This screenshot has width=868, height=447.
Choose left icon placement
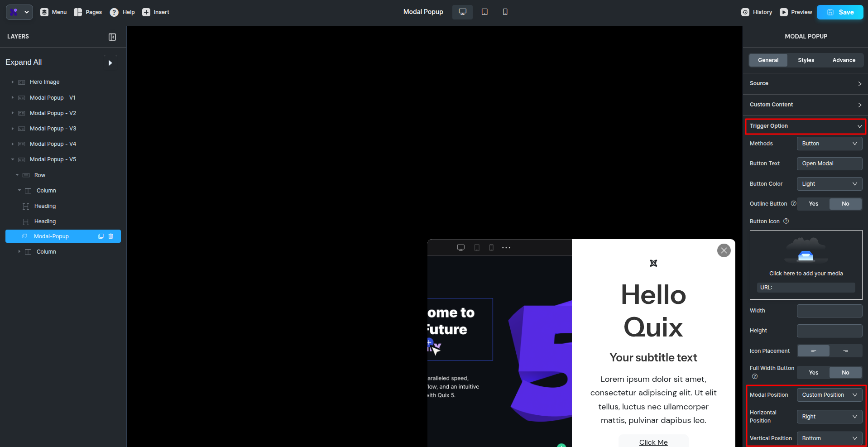point(813,351)
